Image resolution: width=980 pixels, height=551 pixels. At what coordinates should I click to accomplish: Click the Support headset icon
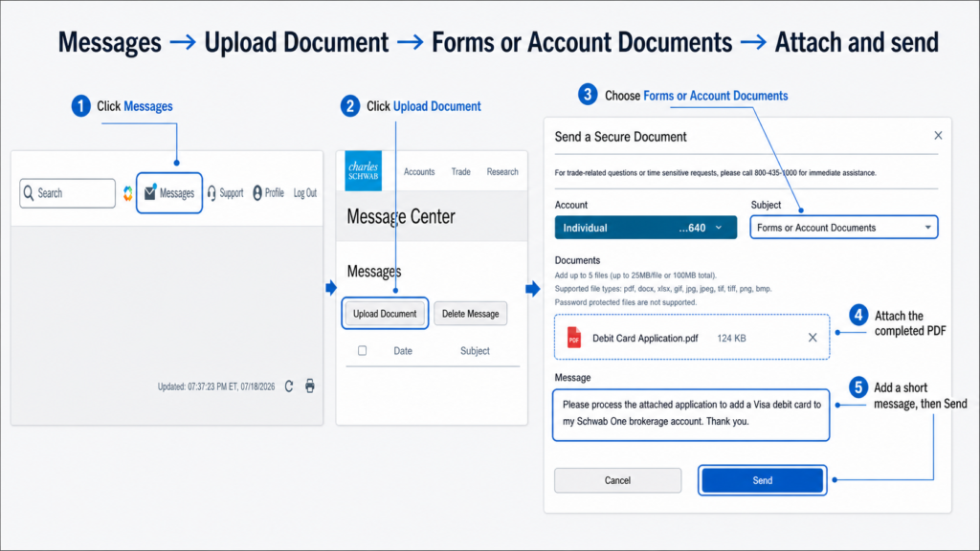212,193
